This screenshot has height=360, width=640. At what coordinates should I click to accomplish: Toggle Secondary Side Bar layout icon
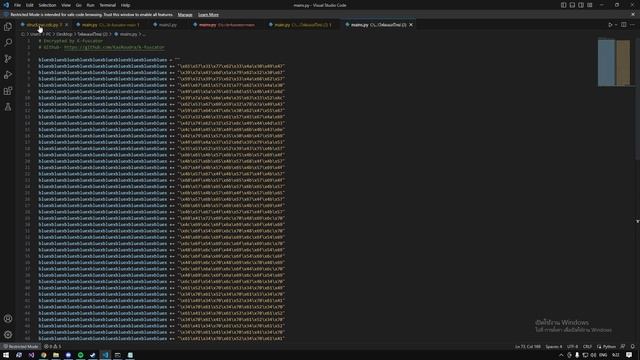(x=581, y=5)
